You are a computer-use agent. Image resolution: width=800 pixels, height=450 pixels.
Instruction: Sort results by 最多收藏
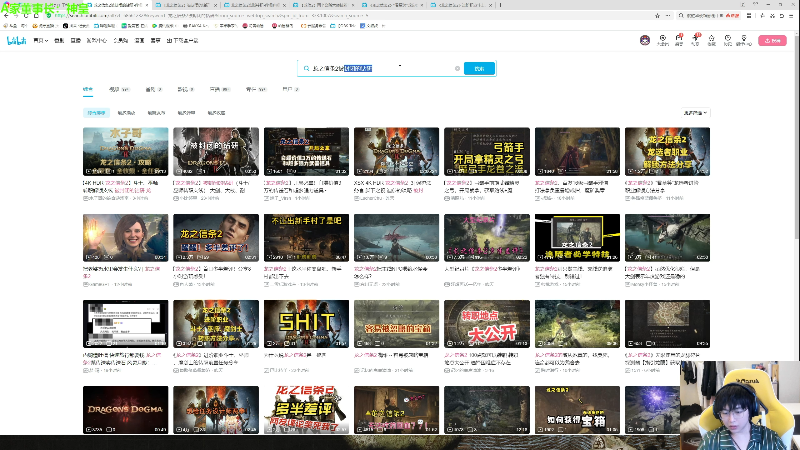[216, 113]
